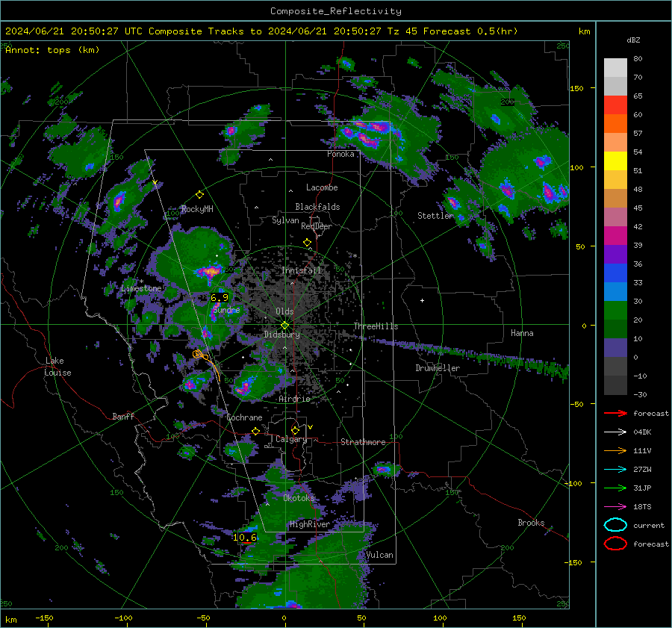
Task: Click the Lacombe town label
Action: tap(322, 187)
